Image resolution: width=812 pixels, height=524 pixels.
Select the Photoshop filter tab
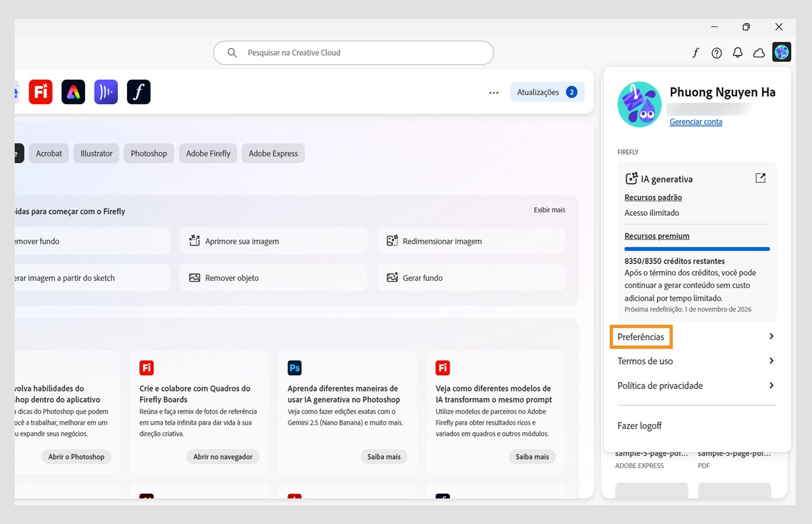(149, 153)
